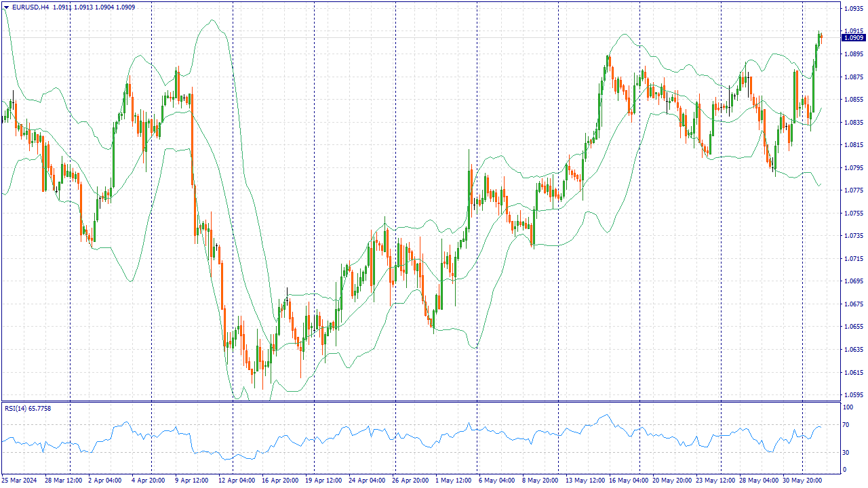Click price level 1.0815 on the axis
This screenshot has height=488, width=868.
pos(853,145)
